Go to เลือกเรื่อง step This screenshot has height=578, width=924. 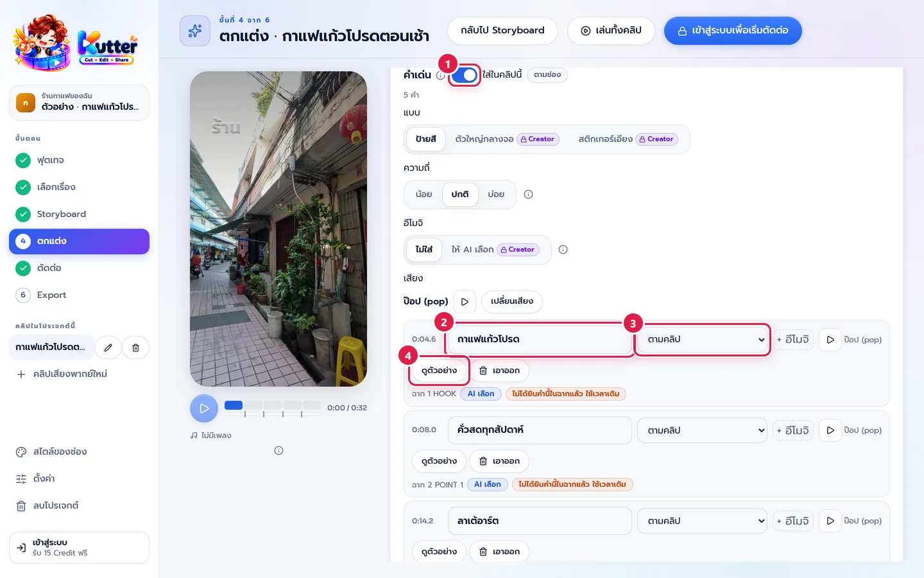point(79,187)
